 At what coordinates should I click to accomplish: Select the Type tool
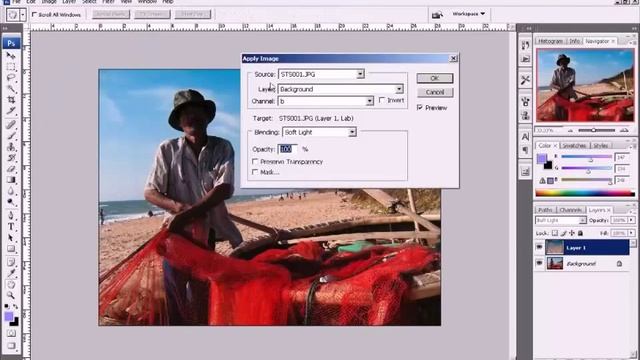(x=11, y=227)
